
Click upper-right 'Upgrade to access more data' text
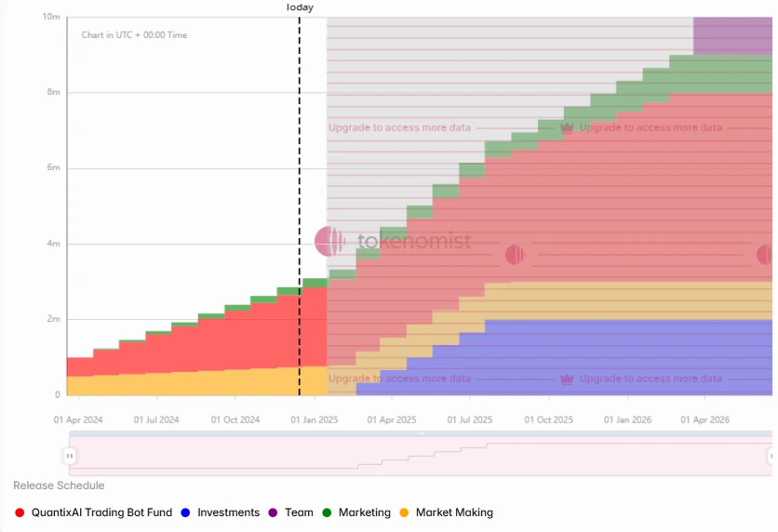point(651,127)
